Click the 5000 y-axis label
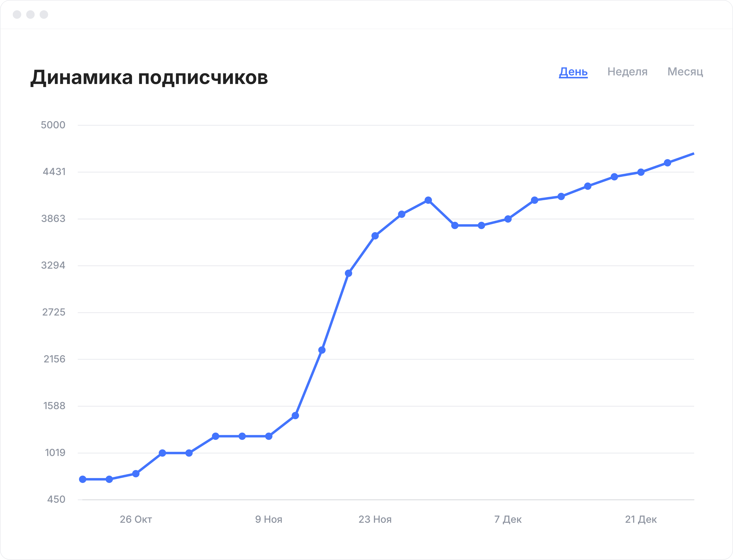733x560 pixels. pyautogui.click(x=53, y=125)
